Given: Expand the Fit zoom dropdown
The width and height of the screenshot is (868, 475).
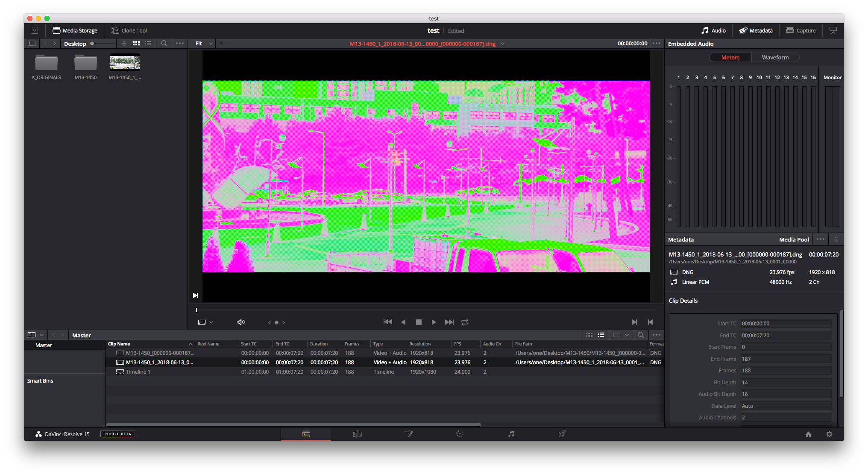Looking at the screenshot, I should point(211,44).
